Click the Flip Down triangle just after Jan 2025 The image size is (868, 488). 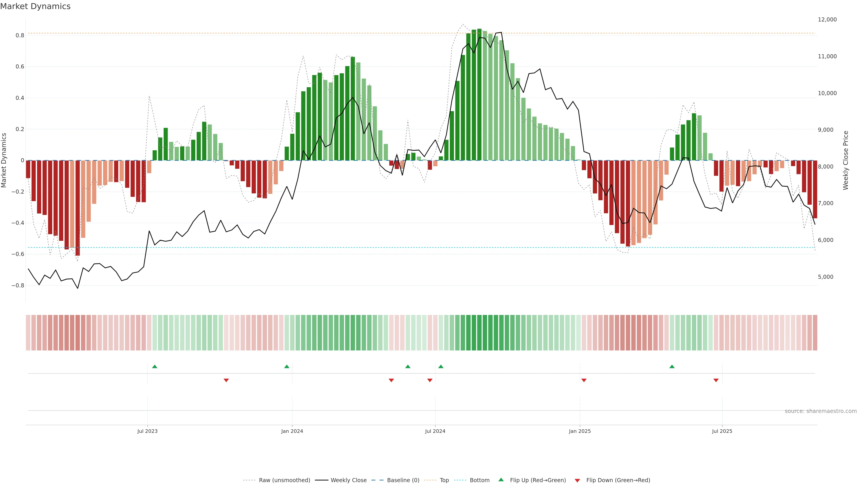(584, 380)
